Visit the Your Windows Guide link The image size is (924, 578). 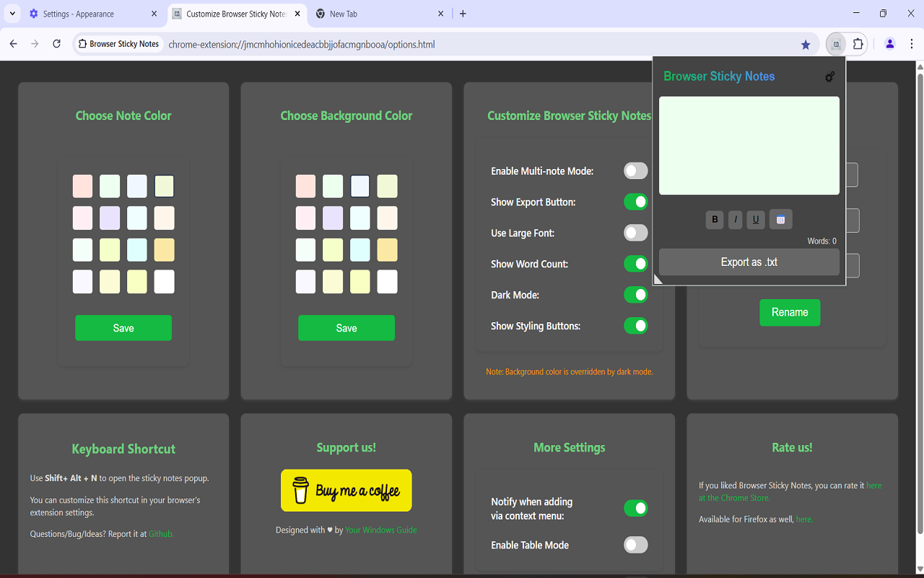(381, 530)
